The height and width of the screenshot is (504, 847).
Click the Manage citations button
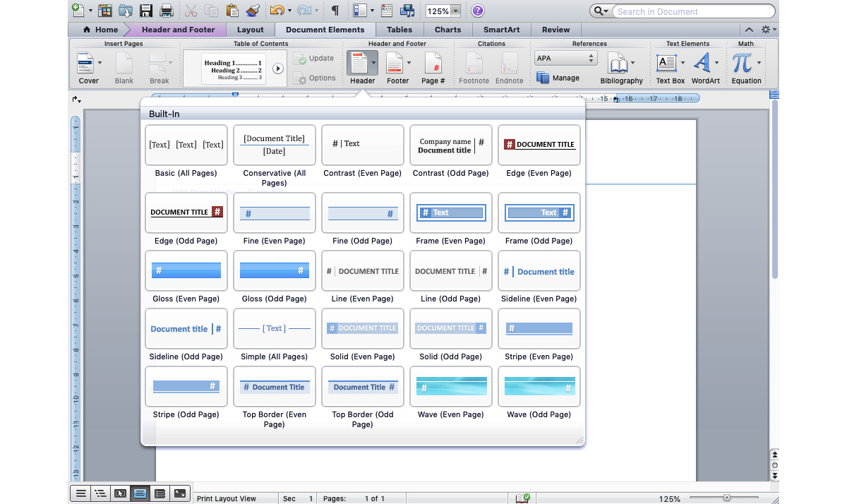tap(558, 78)
